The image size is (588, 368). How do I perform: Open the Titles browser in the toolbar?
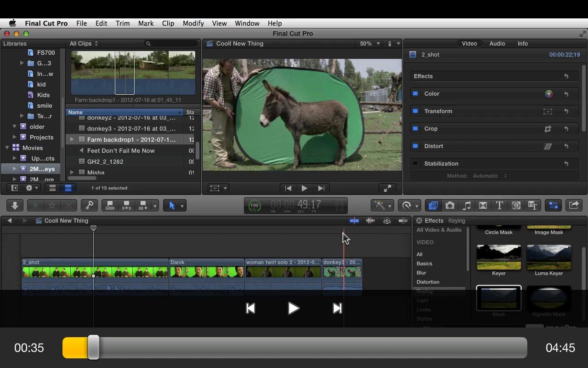click(x=499, y=206)
